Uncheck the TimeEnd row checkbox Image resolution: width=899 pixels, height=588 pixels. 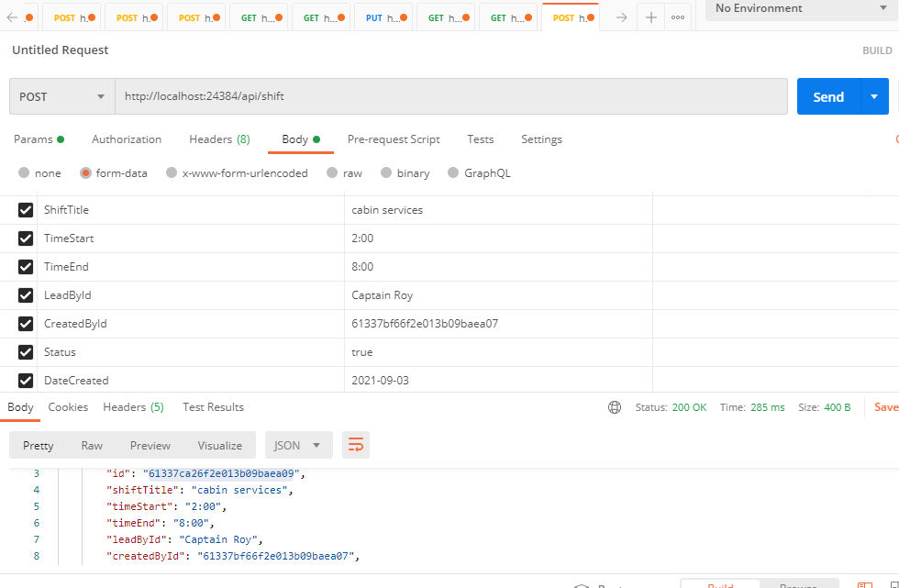(x=26, y=267)
